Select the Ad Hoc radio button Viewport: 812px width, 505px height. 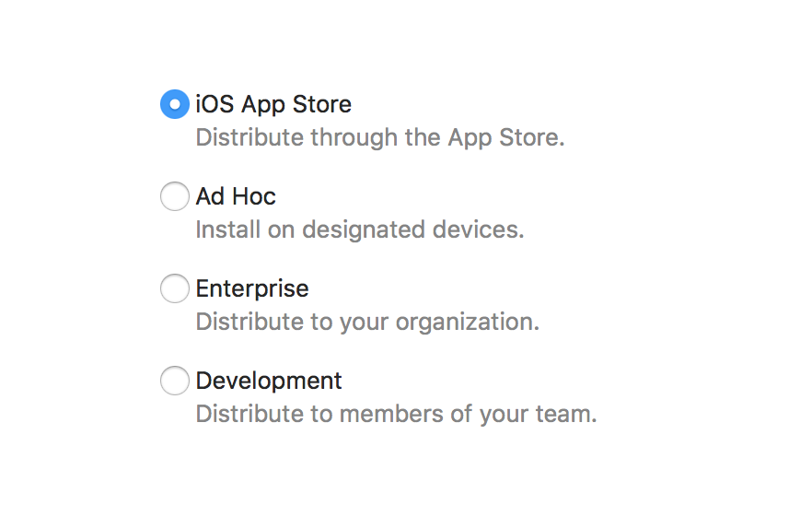pos(175,196)
